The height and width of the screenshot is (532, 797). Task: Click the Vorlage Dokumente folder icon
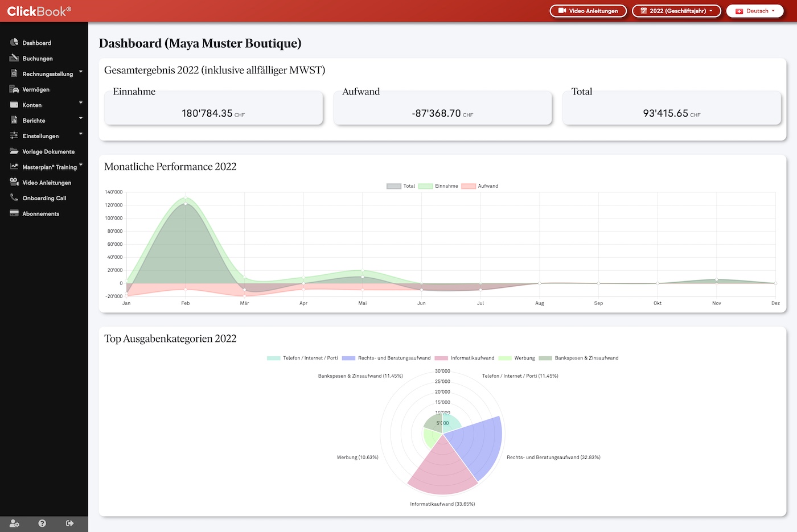click(x=14, y=151)
